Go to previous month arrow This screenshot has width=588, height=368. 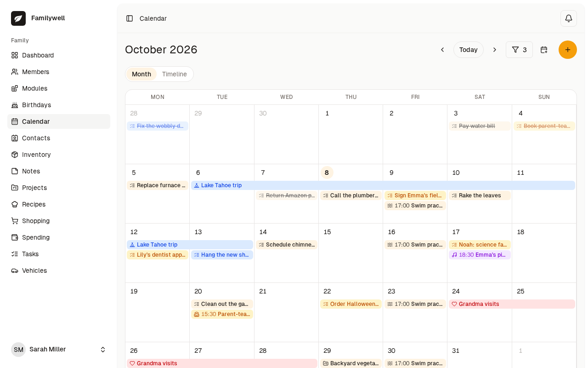[442, 50]
